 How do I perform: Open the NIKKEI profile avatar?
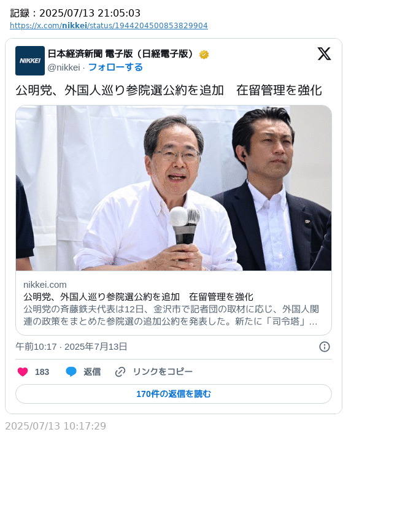(x=30, y=61)
